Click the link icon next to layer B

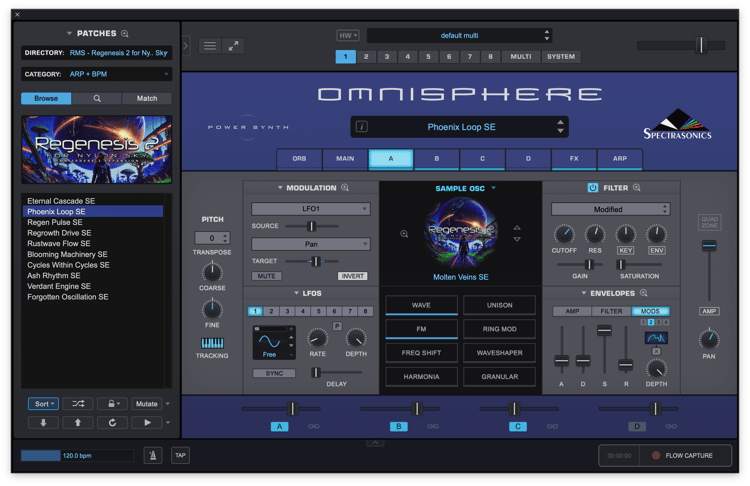click(433, 426)
